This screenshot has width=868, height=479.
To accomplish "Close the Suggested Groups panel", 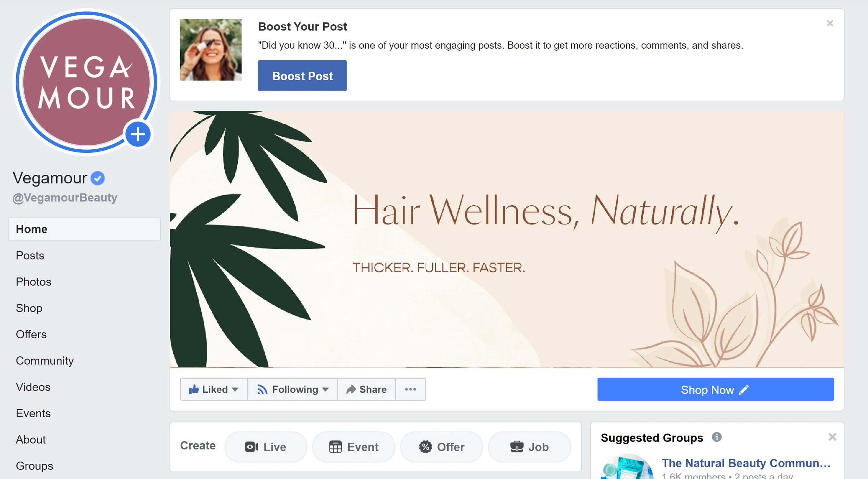I will pyautogui.click(x=832, y=437).
